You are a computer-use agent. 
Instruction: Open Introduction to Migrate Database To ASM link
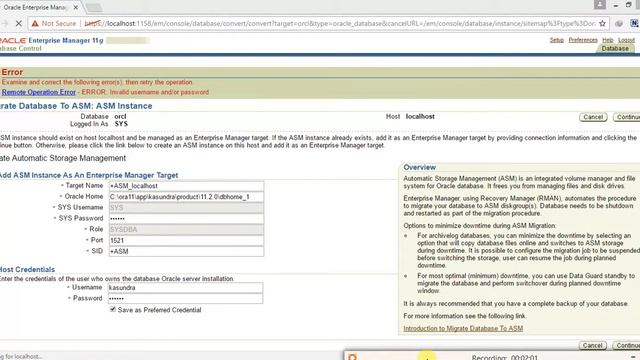(x=463, y=328)
